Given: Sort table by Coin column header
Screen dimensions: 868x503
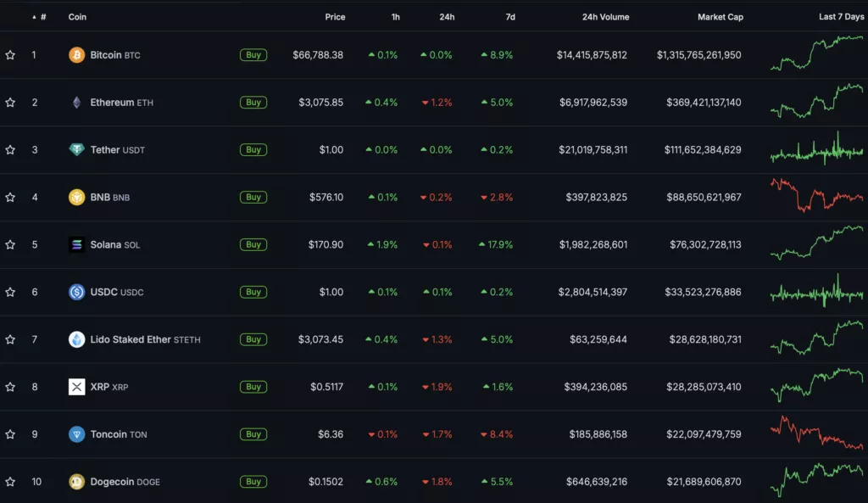Looking at the screenshot, I should pos(77,17).
